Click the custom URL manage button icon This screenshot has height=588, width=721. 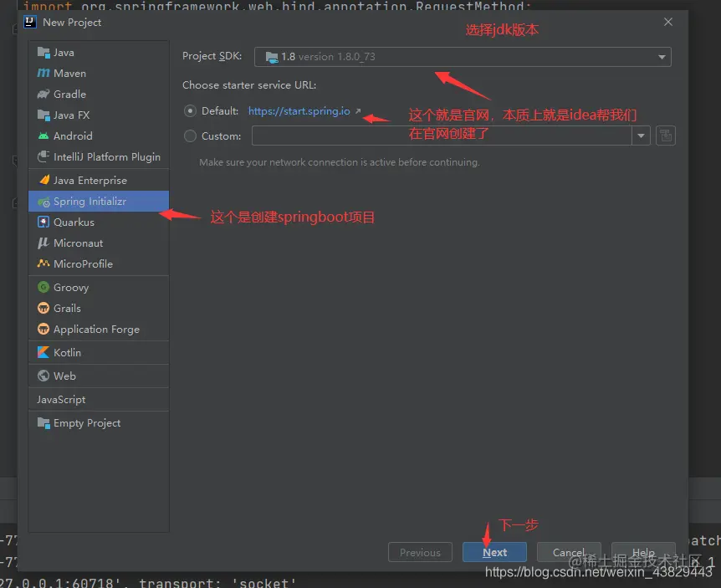coord(665,135)
